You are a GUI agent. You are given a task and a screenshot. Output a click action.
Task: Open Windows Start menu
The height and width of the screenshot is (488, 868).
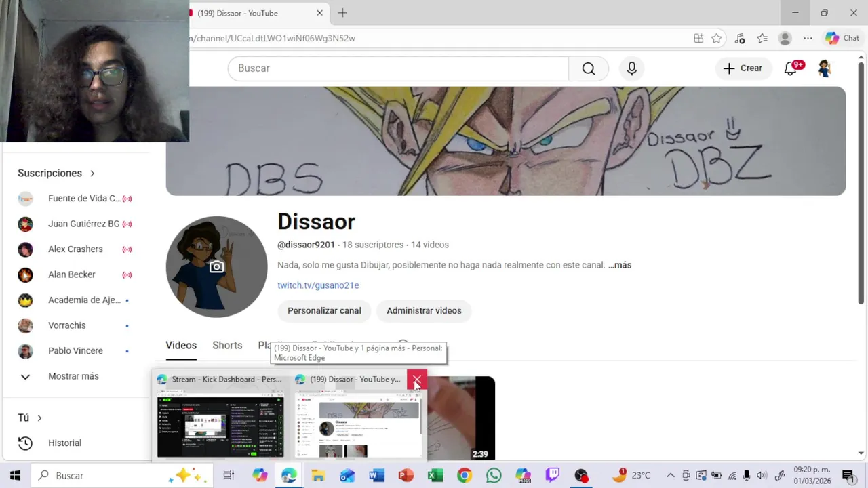[x=15, y=476]
